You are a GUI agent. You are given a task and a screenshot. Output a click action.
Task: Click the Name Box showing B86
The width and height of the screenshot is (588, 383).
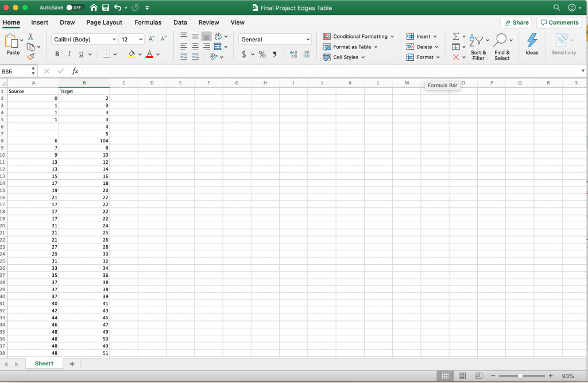click(x=15, y=71)
